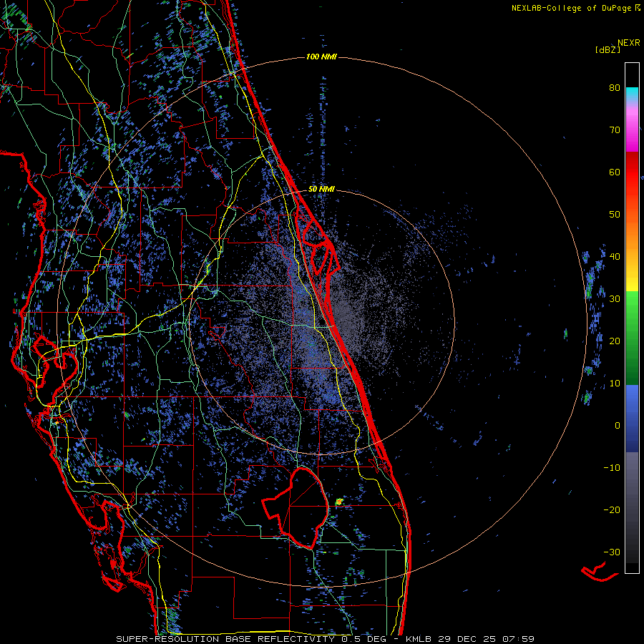The height and width of the screenshot is (644, 644).
Task: Click the 80 value on the dBZ scale
Action: coord(615,87)
